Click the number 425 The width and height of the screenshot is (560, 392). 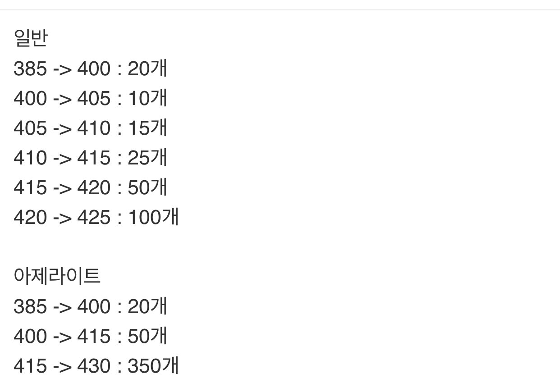(x=94, y=218)
